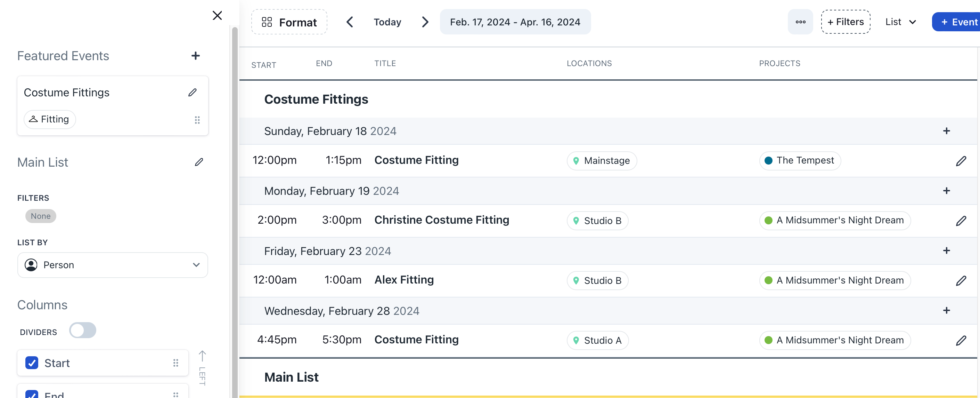Go to the next date range

coord(425,22)
